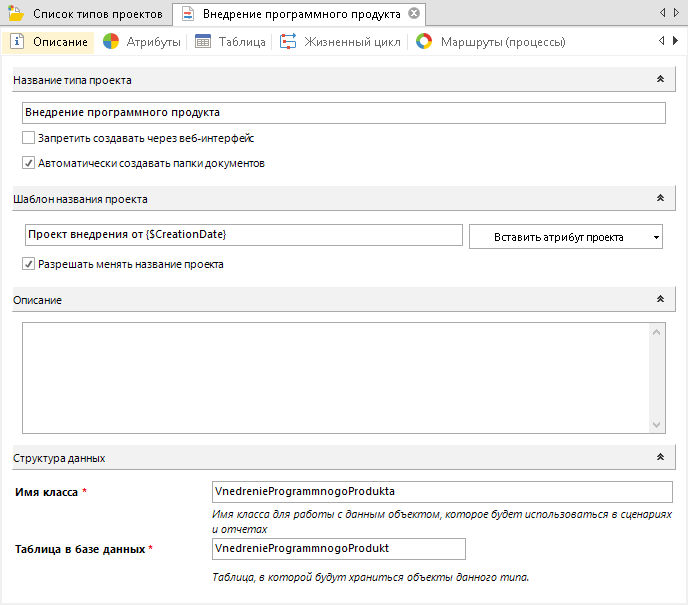
Task: Uncheck Автоматически создавать папки документов
Action: click(29, 163)
